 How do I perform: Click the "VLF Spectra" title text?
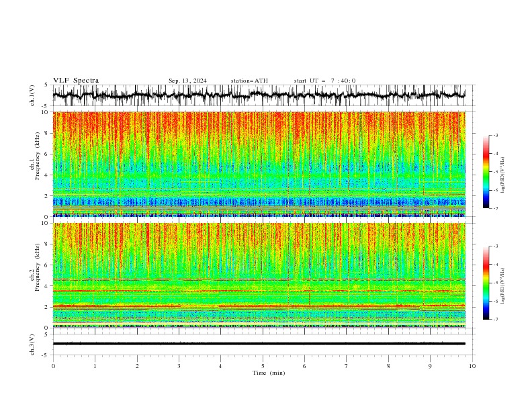click(x=76, y=81)
